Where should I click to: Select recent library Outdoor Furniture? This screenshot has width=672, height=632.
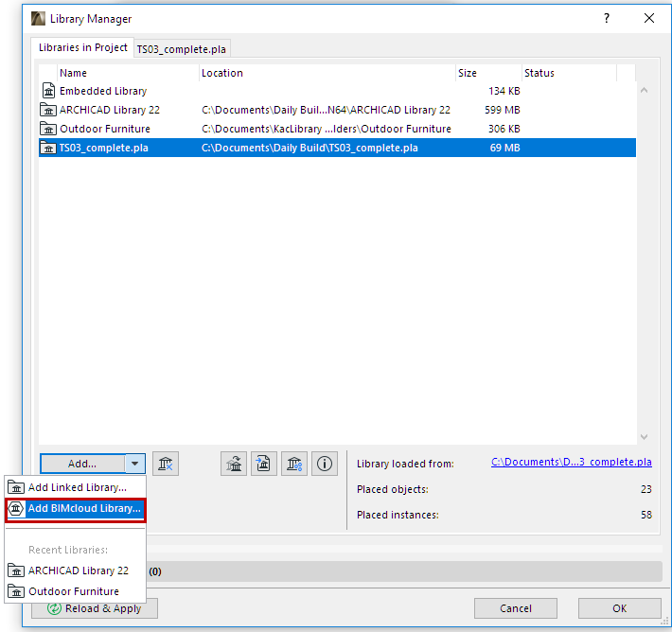(x=76, y=591)
